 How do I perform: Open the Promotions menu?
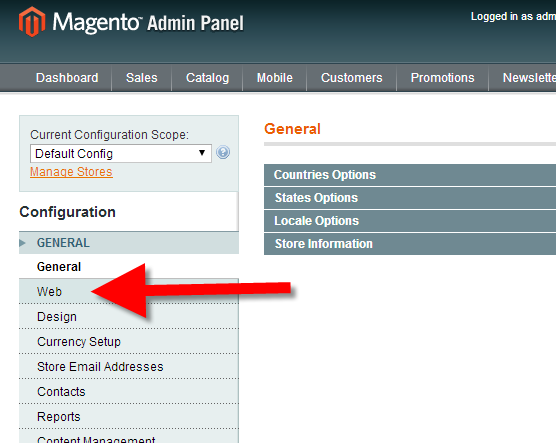443,78
